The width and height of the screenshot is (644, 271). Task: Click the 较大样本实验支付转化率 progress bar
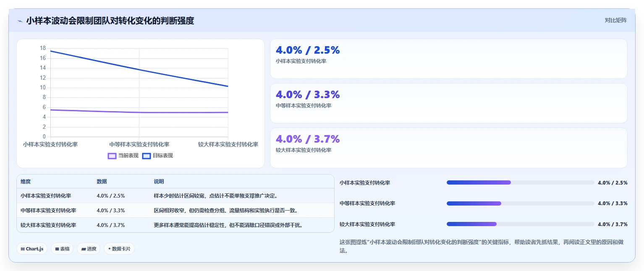pos(521,224)
